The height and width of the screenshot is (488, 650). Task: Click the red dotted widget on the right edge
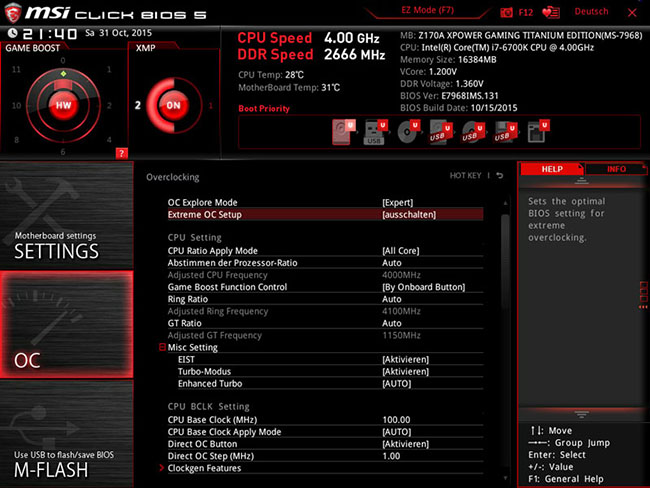click(643, 295)
